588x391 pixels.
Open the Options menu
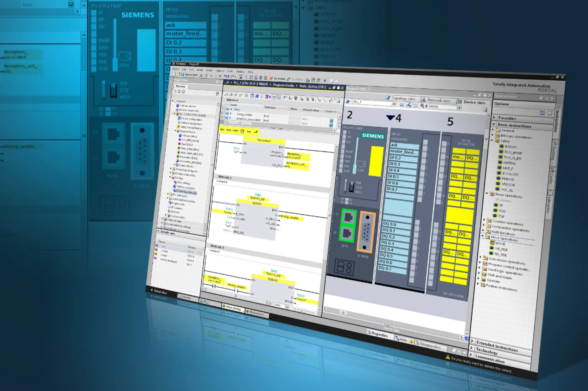coord(220,71)
